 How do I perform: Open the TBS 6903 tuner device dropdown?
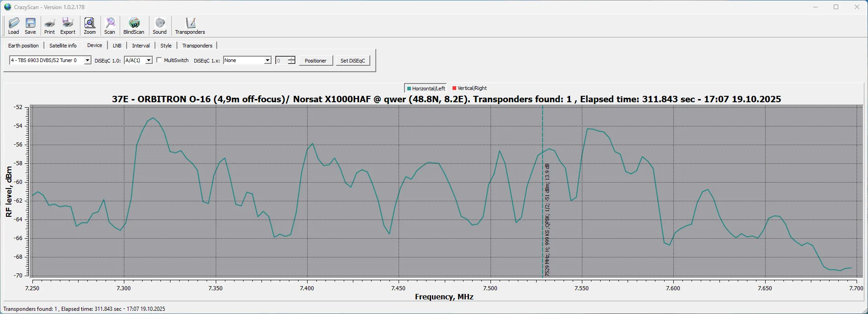[87, 61]
